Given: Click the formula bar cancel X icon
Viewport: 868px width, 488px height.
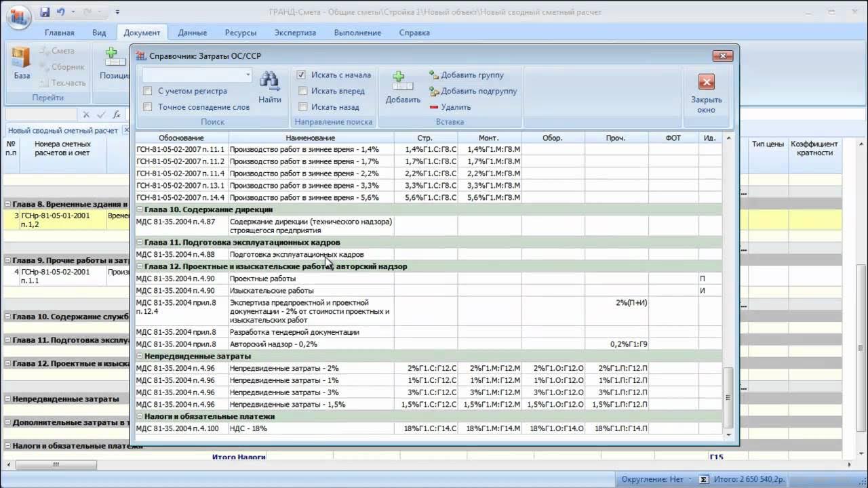Looking at the screenshot, I should pos(86,115).
